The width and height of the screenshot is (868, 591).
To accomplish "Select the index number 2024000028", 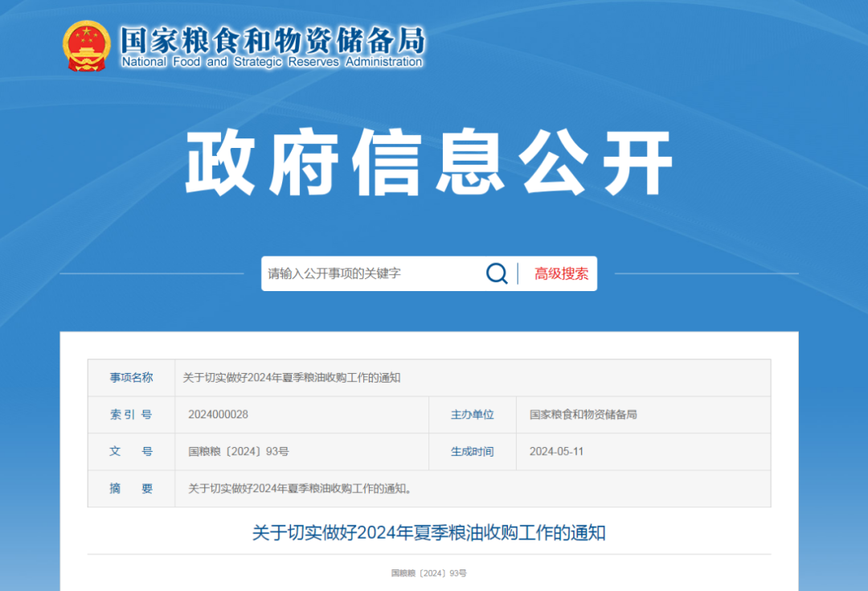I will pyautogui.click(x=219, y=414).
